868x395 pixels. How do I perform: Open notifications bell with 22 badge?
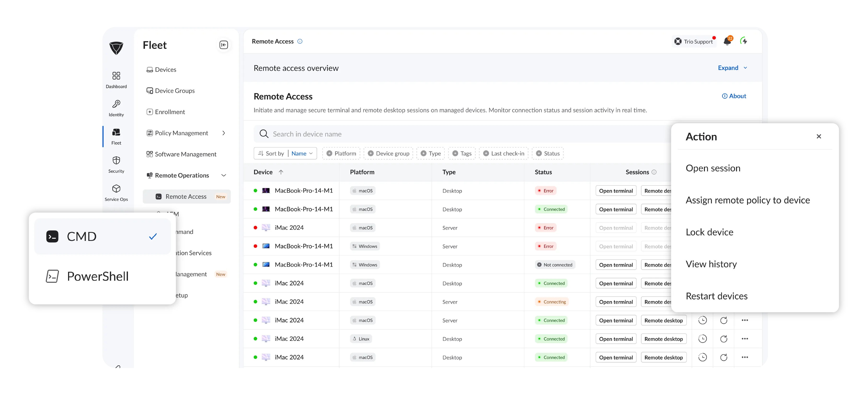click(728, 41)
